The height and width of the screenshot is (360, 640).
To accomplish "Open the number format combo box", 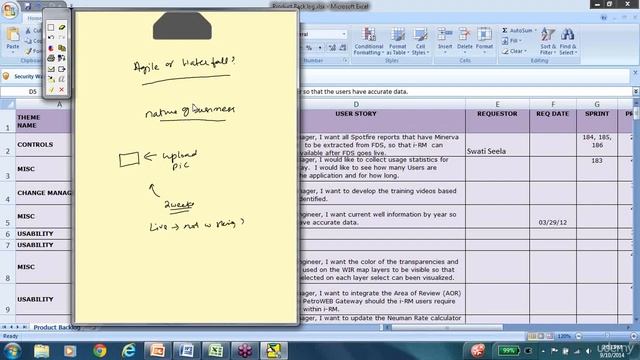I will (323, 34).
